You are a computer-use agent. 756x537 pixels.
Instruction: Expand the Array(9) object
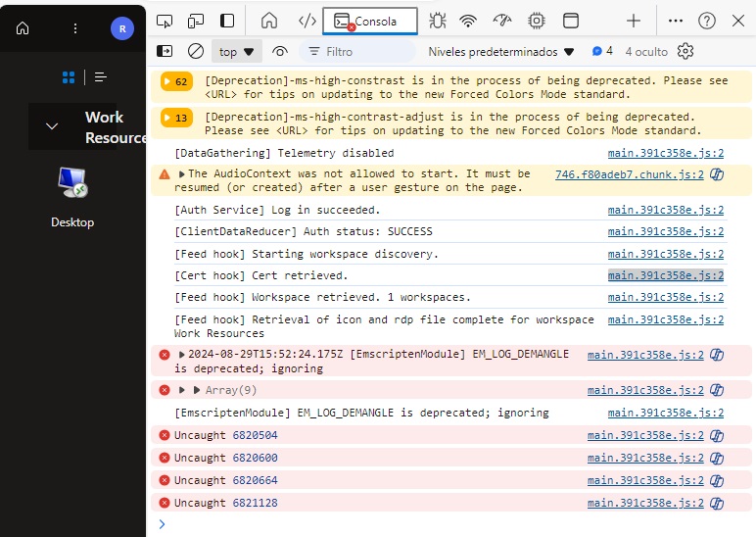[196, 390]
